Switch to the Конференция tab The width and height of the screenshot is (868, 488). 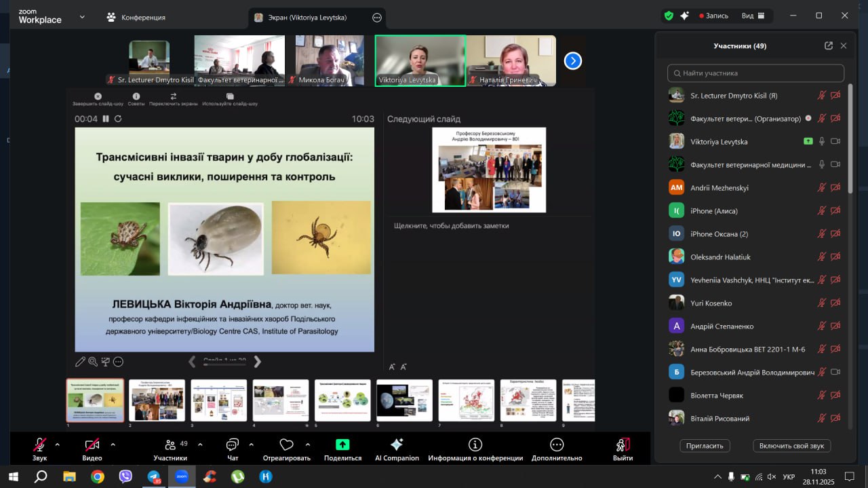click(x=136, y=17)
